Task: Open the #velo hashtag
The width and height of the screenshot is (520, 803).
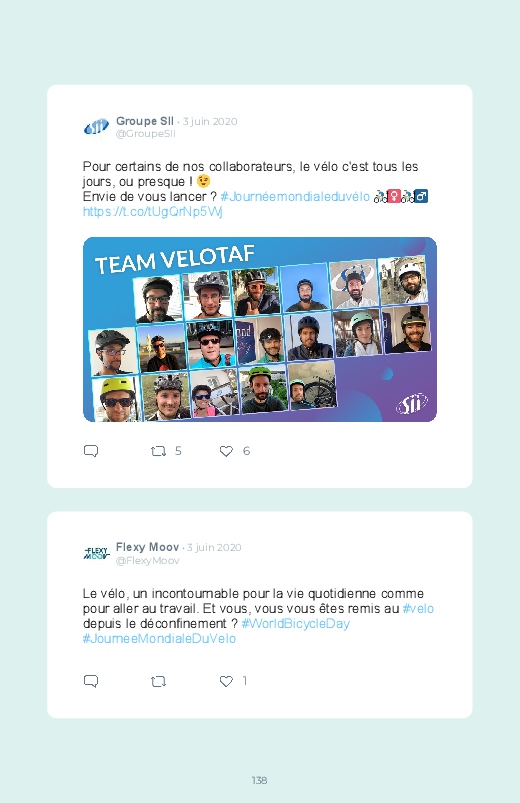Action: 418,608
